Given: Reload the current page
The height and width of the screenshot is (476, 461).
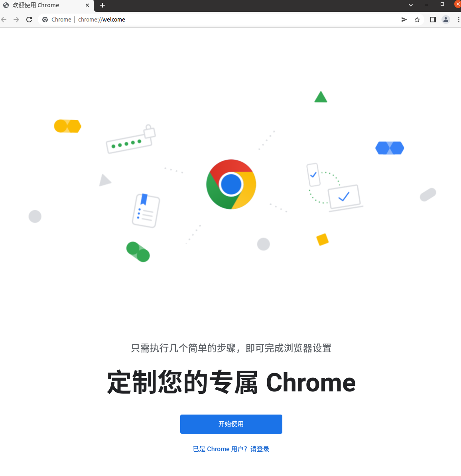Looking at the screenshot, I should 29,20.
